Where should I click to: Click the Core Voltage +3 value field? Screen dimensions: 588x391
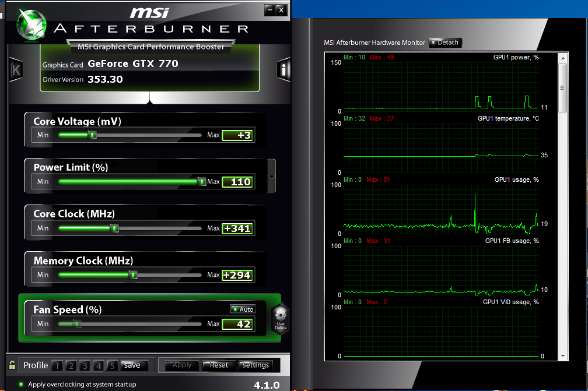(x=238, y=135)
